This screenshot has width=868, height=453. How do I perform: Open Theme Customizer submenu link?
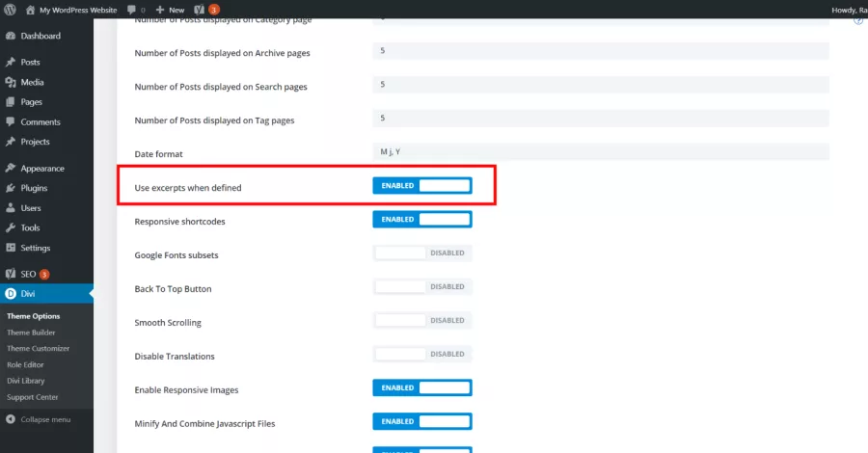coord(39,349)
